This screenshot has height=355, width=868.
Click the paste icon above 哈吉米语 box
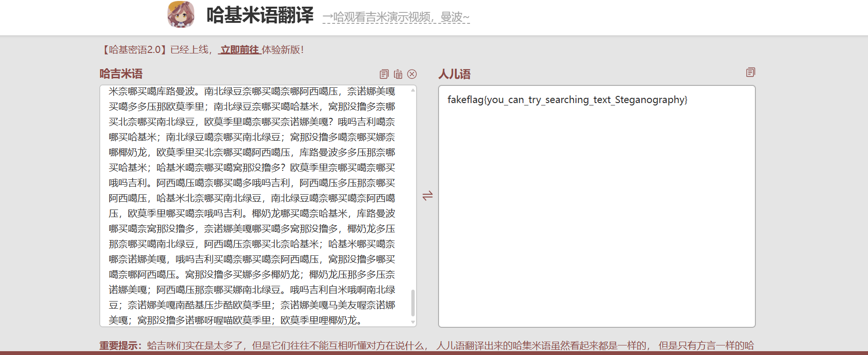click(x=398, y=74)
